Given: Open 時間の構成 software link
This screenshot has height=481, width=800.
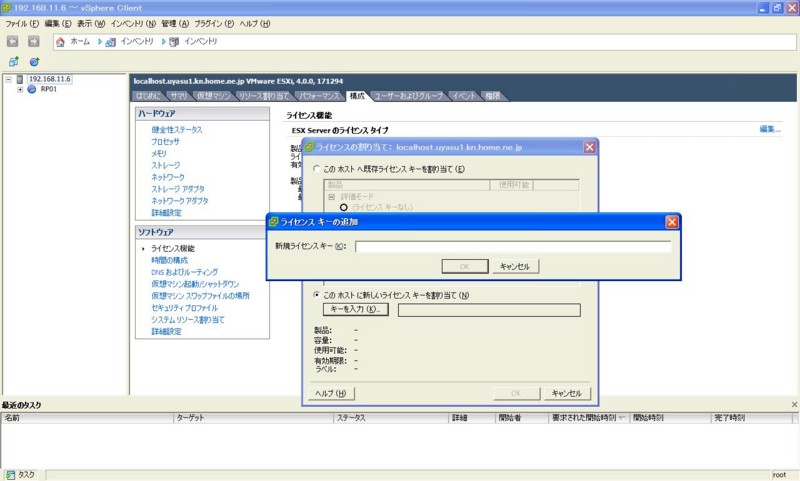Looking at the screenshot, I should (x=169, y=260).
